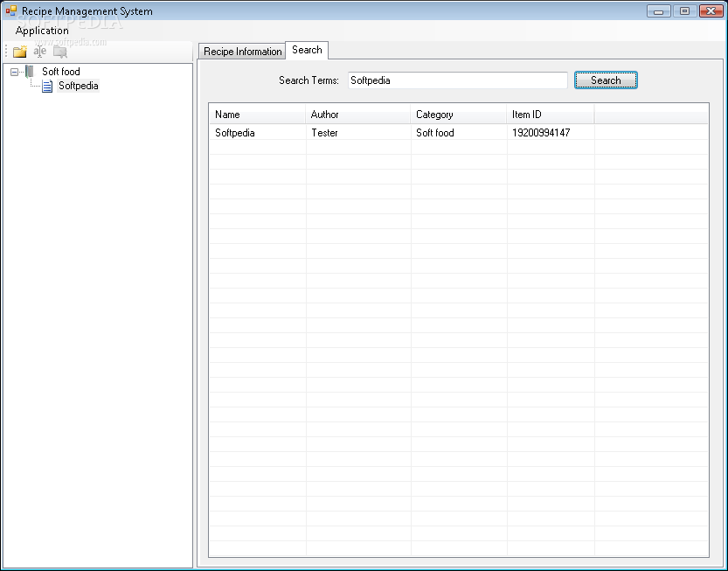Select the Search tab

(x=307, y=50)
